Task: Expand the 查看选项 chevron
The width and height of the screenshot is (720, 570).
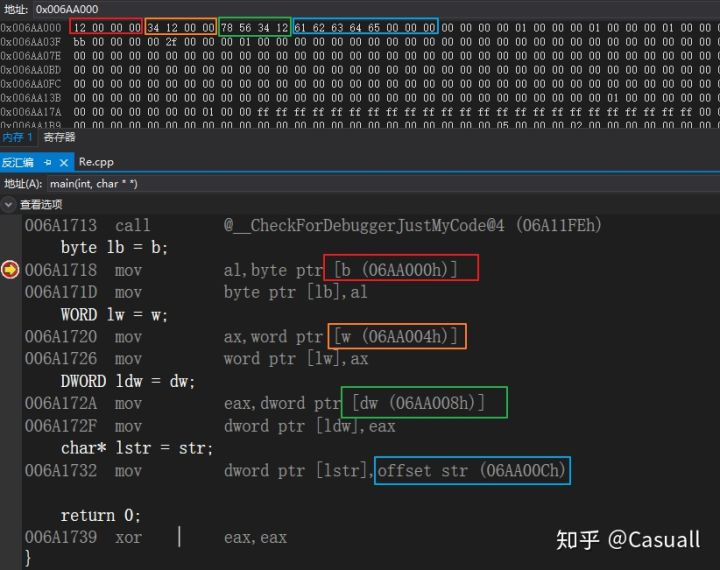Action: point(8,204)
